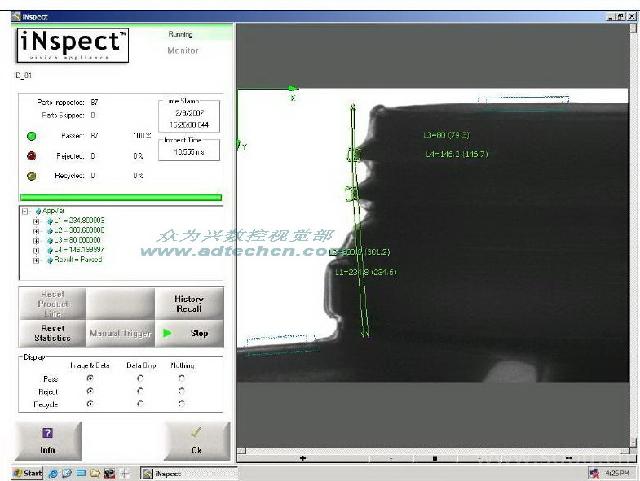Click the green Passed status indicator
Screen dimensions: 640x481
tap(32, 135)
